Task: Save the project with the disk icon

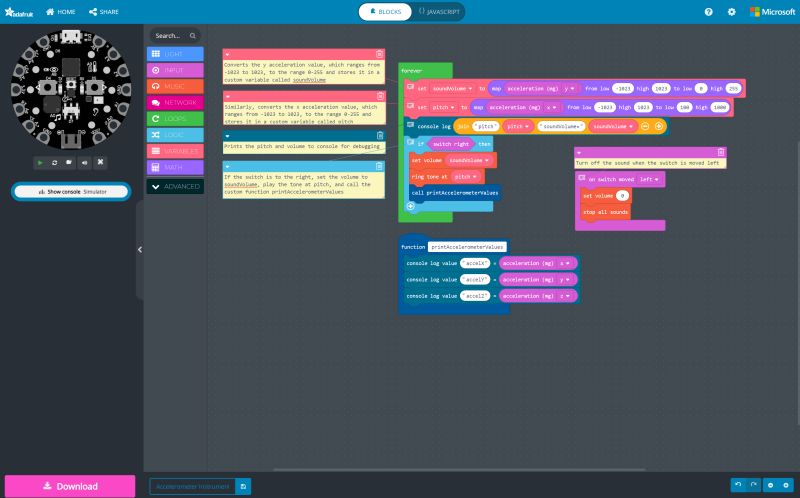Action: click(243, 486)
